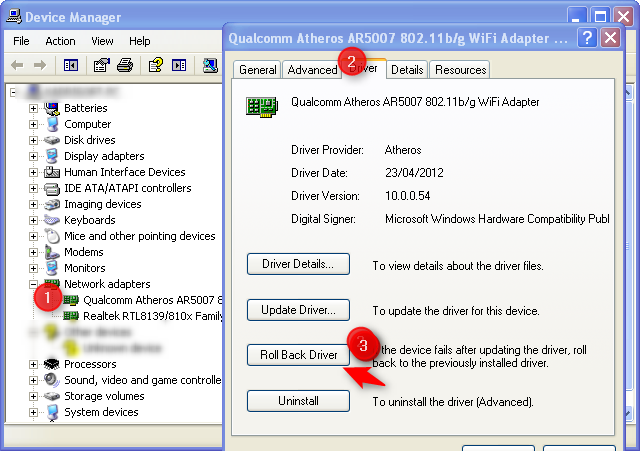
Task: Expand the Display adapters node
Action: 33,156
